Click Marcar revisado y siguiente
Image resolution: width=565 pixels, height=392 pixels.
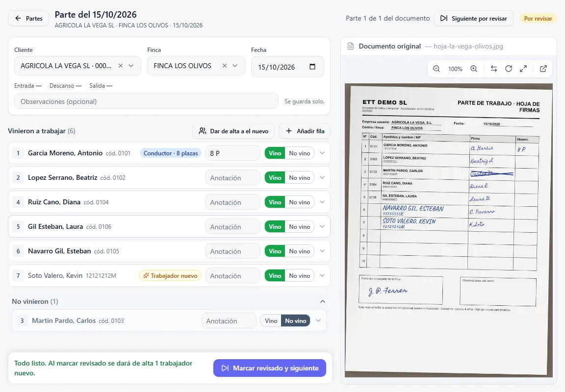(270, 368)
